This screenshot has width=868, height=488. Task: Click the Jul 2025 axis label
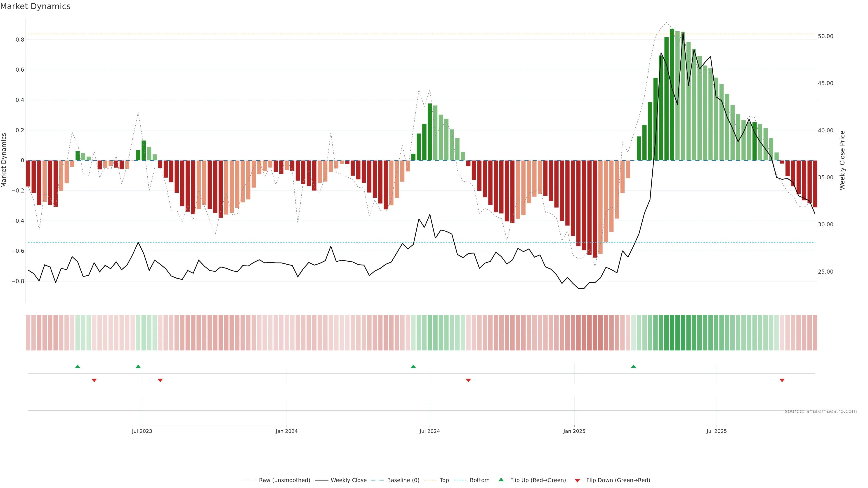click(716, 431)
